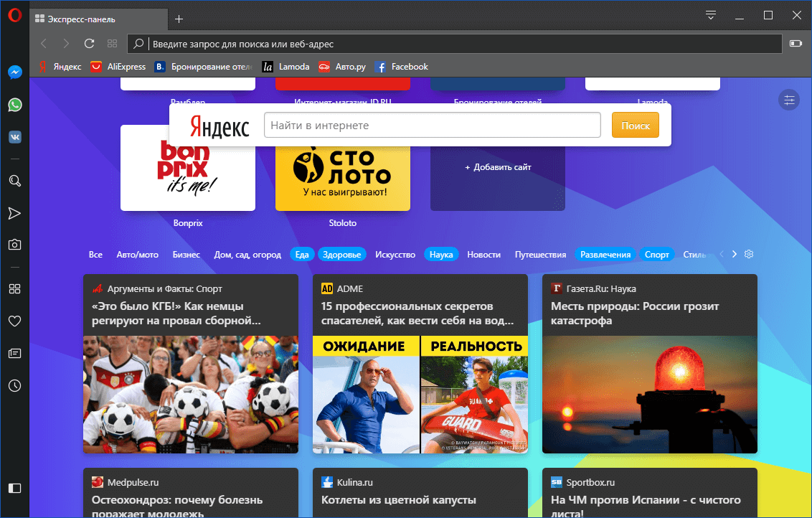Image resolution: width=812 pixels, height=518 pixels.
Task: Open bookmarks heart icon in sidebar
Action: (x=14, y=321)
